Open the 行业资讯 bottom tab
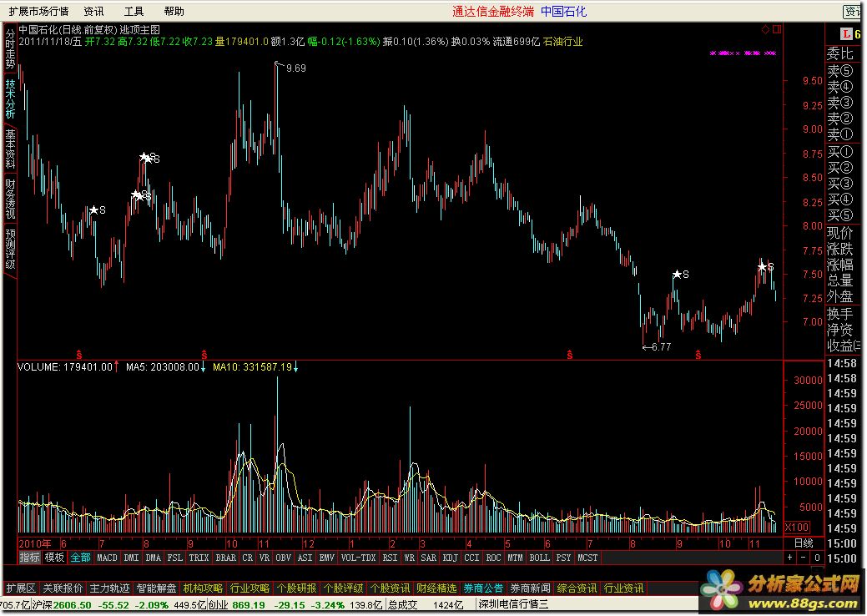This screenshot has width=867, height=616. click(623, 588)
